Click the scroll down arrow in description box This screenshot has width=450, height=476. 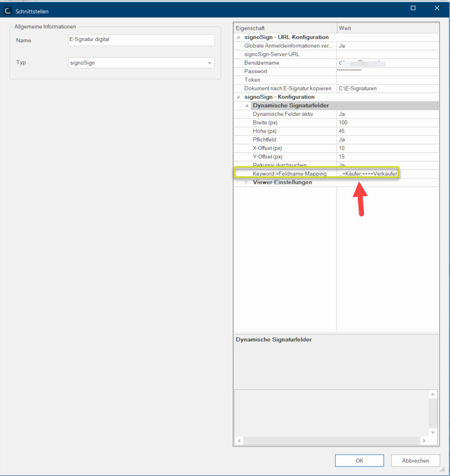(x=433, y=432)
